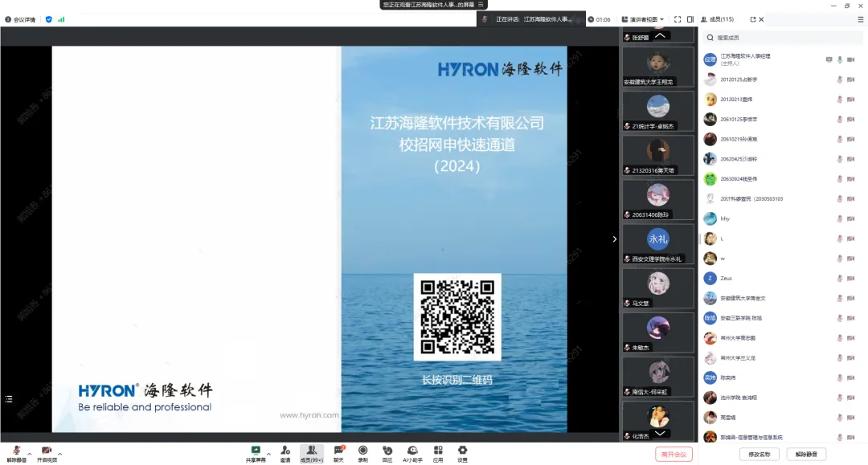Click the 搜索成员 search field
The height and width of the screenshot is (465, 868).
pyautogui.click(x=783, y=38)
